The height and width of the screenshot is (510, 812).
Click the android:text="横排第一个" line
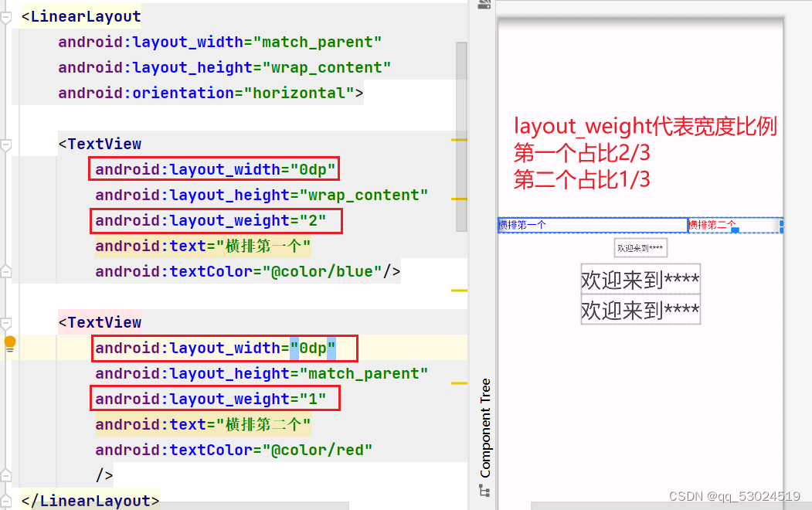pyautogui.click(x=202, y=246)
